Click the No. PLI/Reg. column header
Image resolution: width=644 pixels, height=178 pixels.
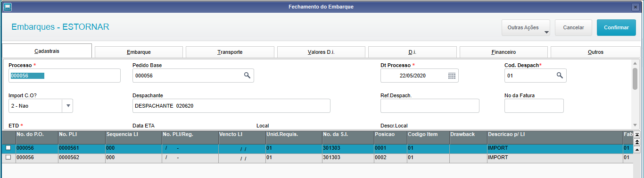190,137
